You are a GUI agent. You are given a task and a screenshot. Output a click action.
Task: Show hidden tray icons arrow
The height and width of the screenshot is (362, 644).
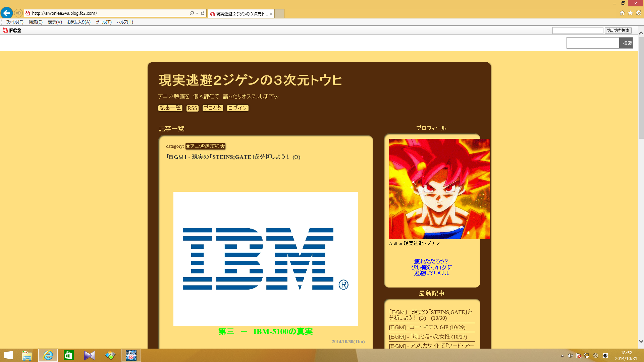click(562, 356)
